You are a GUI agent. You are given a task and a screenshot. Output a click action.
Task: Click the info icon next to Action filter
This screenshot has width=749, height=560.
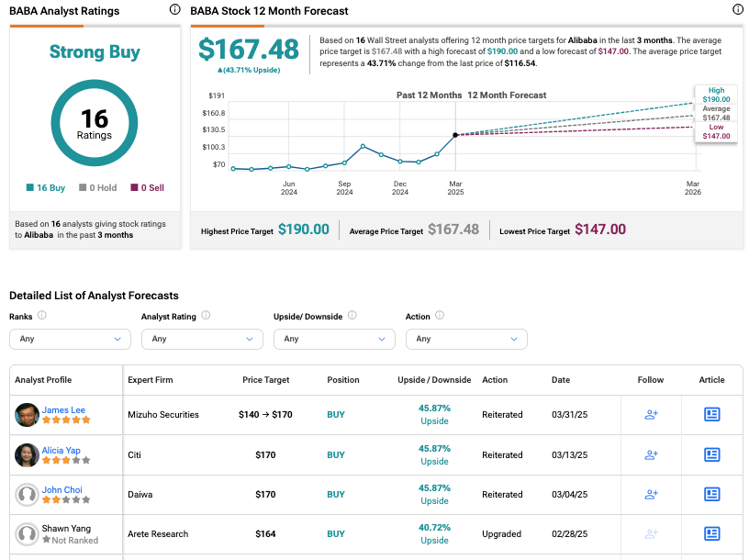pyautogui.click(x=440, y=316)
